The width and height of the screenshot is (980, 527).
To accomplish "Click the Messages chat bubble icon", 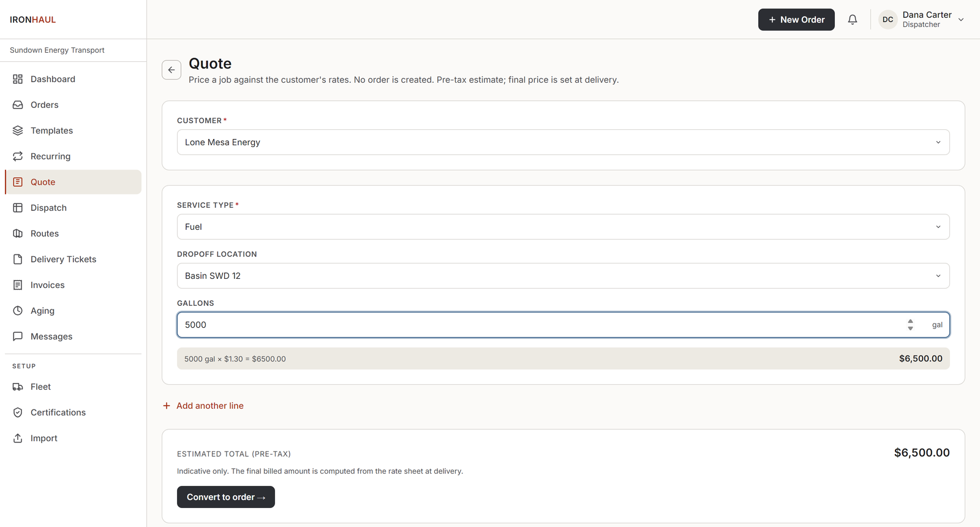I will click(x=18, y=336).
